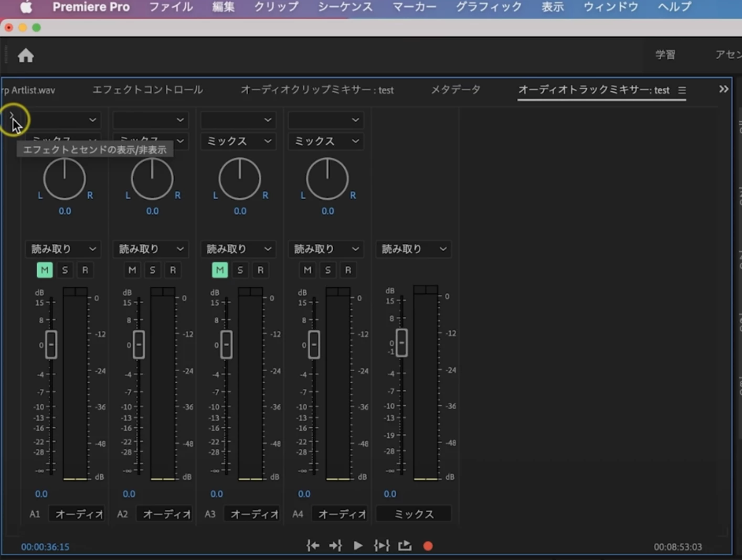Click the ミックス track name field
This screenshot has width=742, height=560.
tap(414, 514)
